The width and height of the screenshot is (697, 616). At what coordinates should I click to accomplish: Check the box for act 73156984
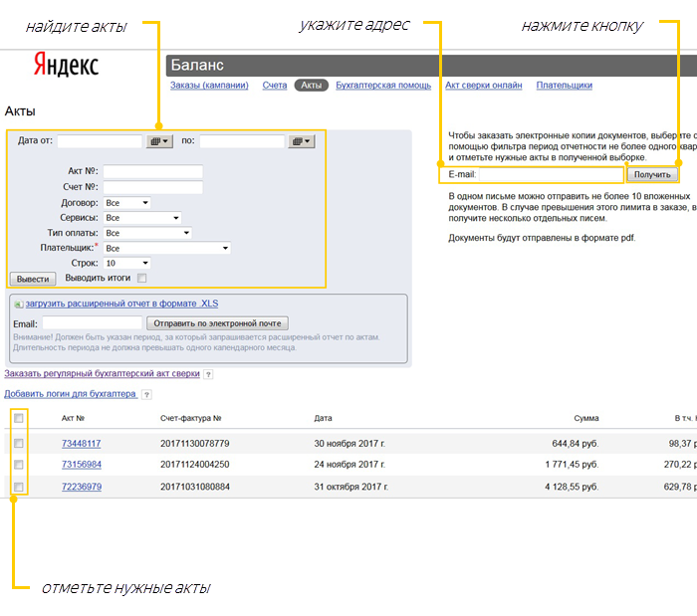click(19, 465)
